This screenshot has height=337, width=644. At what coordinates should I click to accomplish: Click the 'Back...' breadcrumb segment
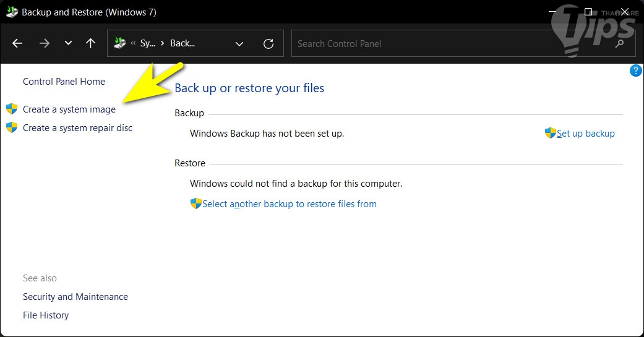182,44
